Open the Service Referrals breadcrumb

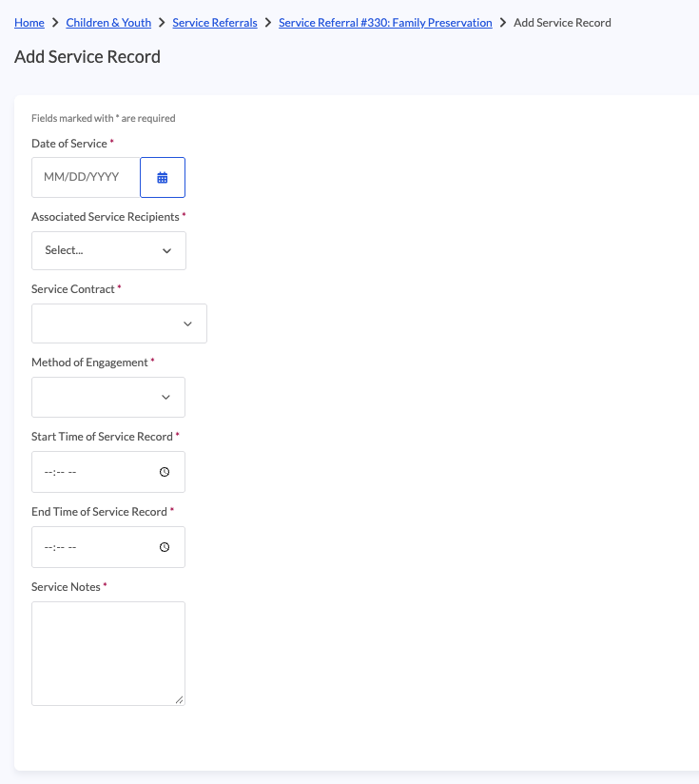(x=215, y=23)
